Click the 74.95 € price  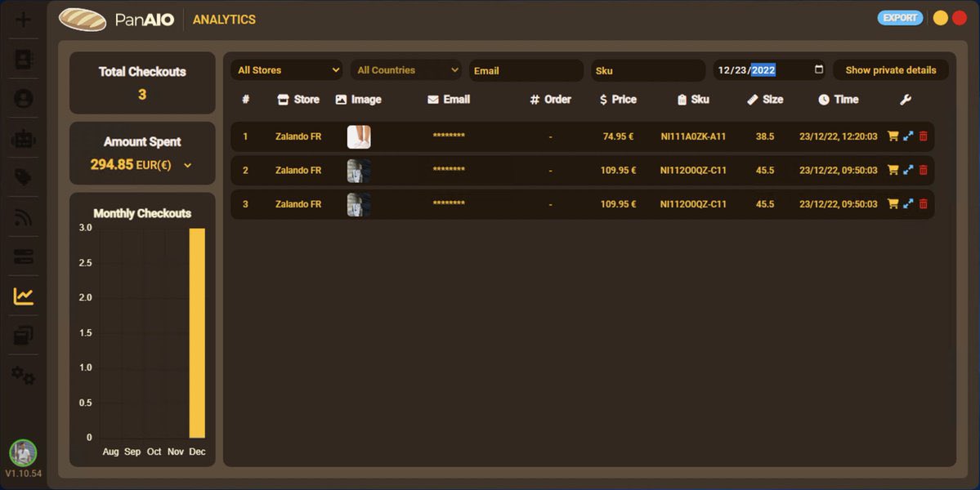pyautogui.click(x=618, y=136)
